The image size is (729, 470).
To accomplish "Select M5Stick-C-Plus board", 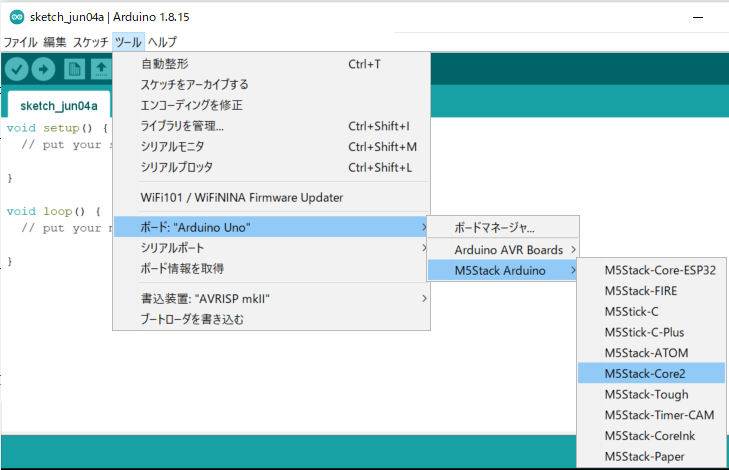I will [x=651, y=332].
